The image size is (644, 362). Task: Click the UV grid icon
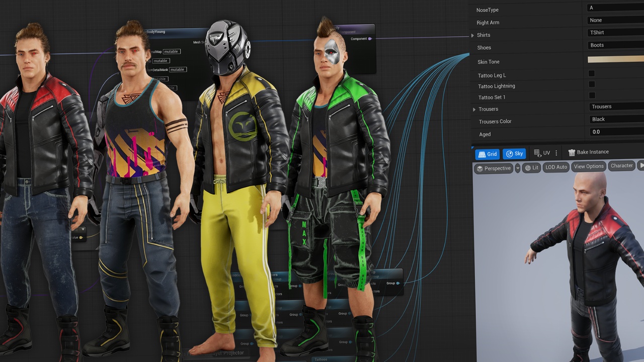[x=537, y=153]
